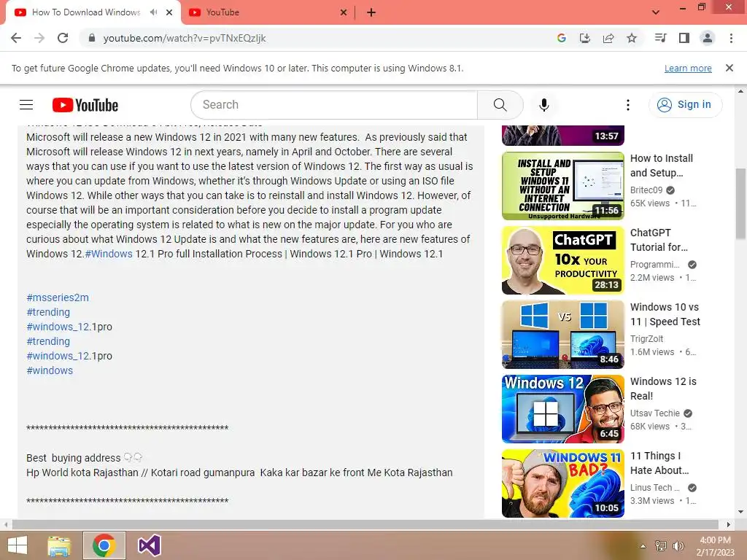Click the horizontal scrollbar at page bottom
The height and width of the screenshot is (560, 747).
click(x=365, y=524)
